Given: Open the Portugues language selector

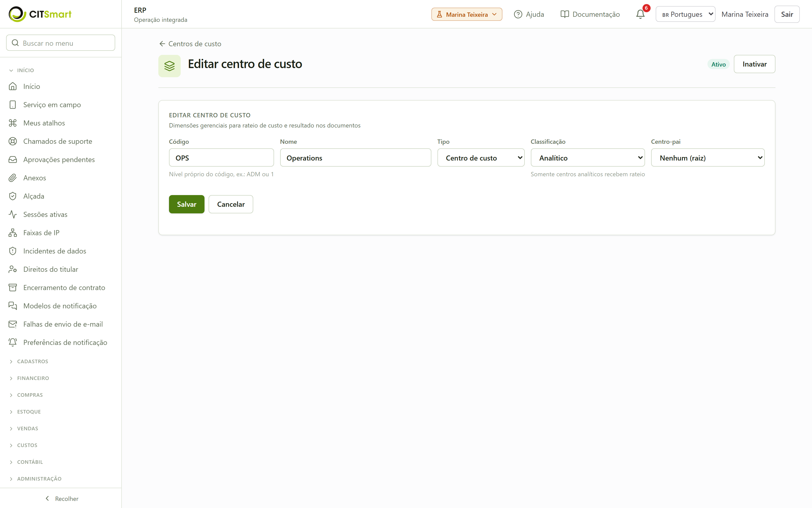Looking at the screenshot, I should pyautogui.click(x=685, y=14).
